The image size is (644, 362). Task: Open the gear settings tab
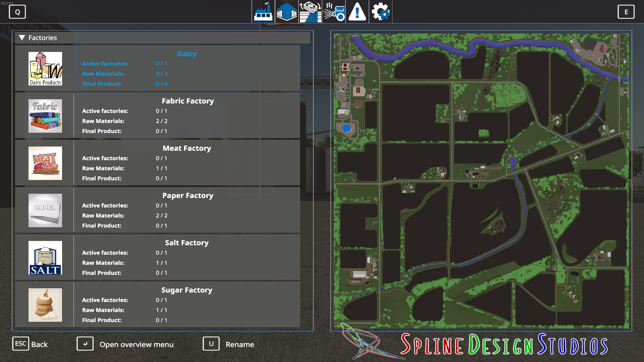pyautogui.click(x=381, y=12)
